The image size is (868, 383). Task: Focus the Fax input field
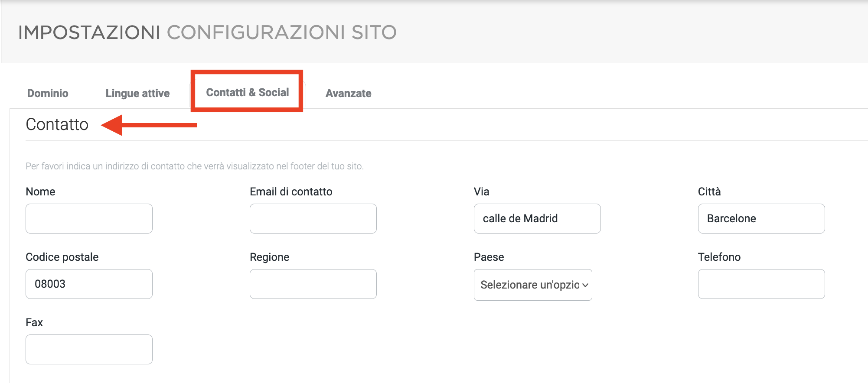89,349
